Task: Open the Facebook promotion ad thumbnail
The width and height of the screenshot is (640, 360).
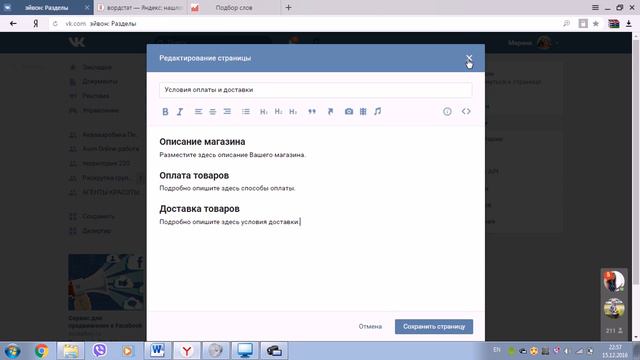Action: [106, 282]
